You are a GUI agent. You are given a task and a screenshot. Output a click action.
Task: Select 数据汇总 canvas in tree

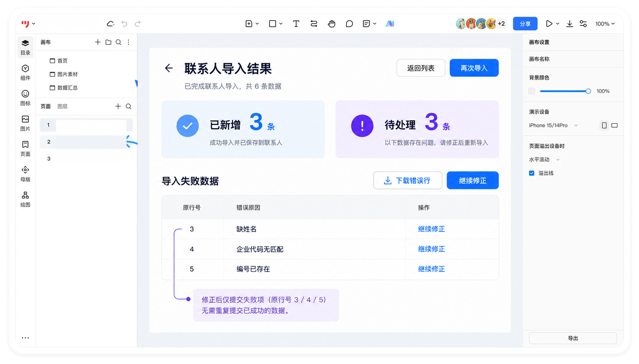tap(64, 88)
